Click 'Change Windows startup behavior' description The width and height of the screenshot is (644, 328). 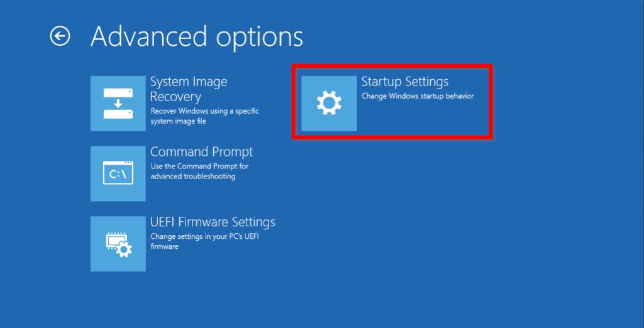tap(418, 96)
